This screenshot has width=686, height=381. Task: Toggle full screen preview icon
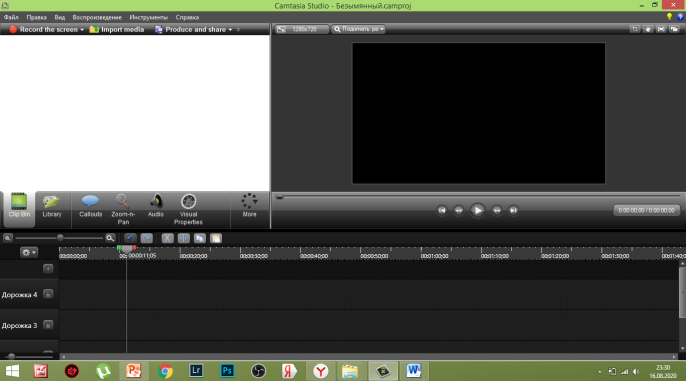[661, 29]
